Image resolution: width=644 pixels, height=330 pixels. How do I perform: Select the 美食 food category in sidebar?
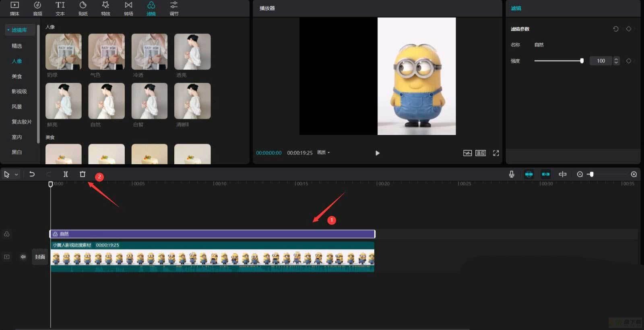click(17, 77)
